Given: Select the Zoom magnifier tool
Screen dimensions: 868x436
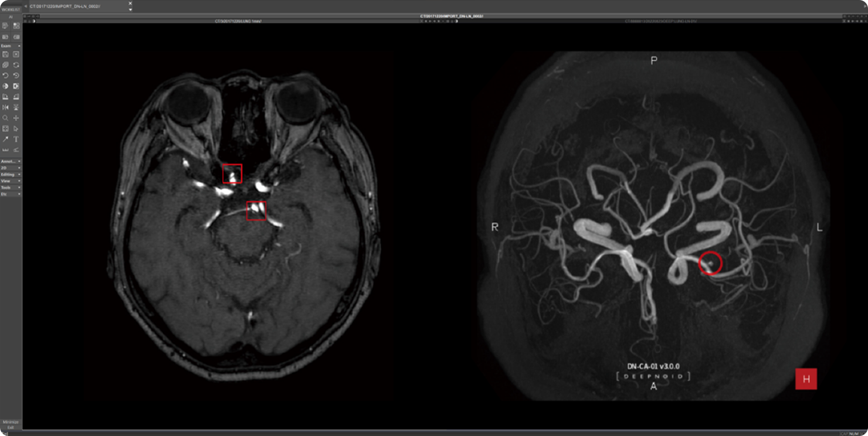Looking at the screenshot, I should pyautogui.click(x=5, y=118).
